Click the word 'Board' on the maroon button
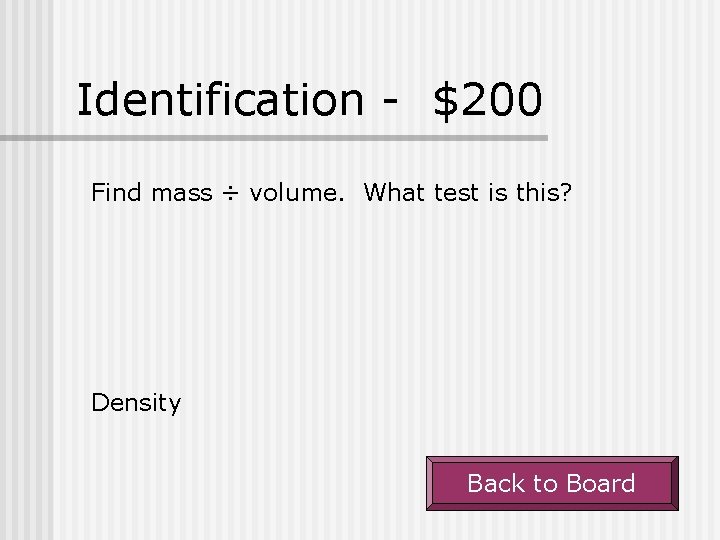Viewport: 720px width, 540px height. coord(598,484)
